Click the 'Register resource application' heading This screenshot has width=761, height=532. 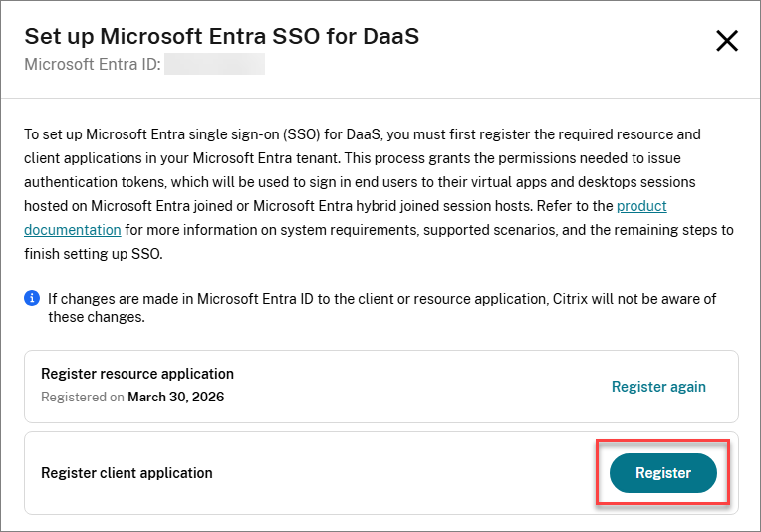137,374
